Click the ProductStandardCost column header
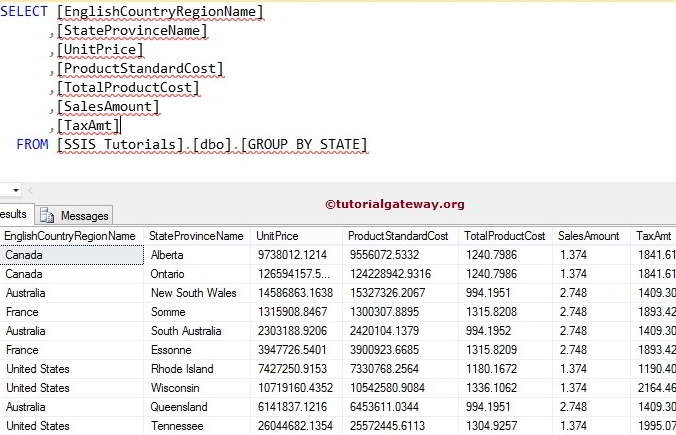Viewport: 676px width, 435px height. (398, 236)
